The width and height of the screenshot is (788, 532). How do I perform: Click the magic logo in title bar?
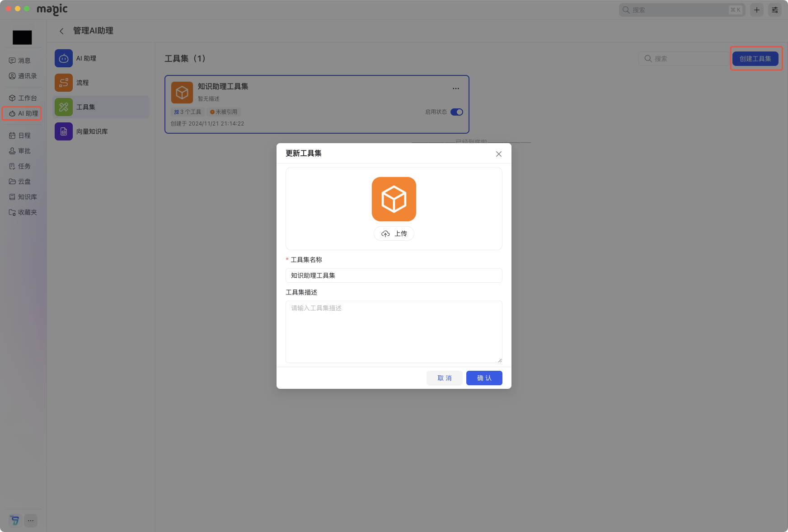tap(52, 9)
